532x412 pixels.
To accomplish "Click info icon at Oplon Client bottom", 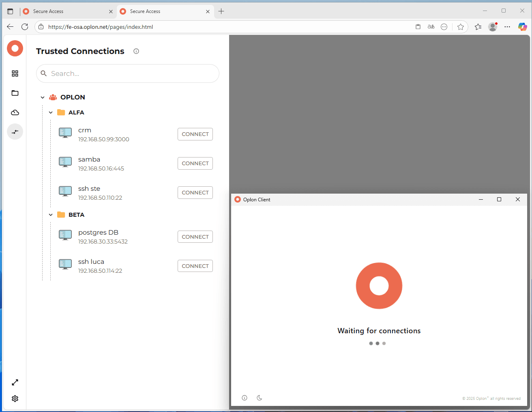I will [245, 398].
